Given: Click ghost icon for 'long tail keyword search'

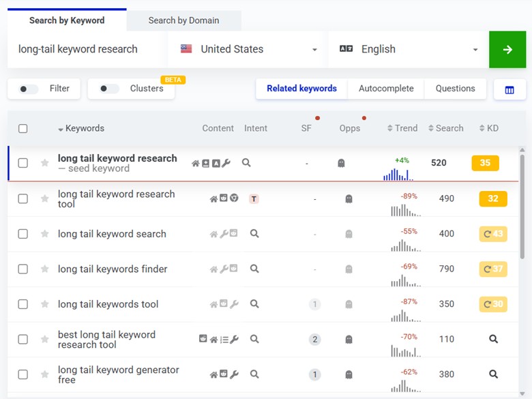Looking at the screenshot, I should pos(349,234).
